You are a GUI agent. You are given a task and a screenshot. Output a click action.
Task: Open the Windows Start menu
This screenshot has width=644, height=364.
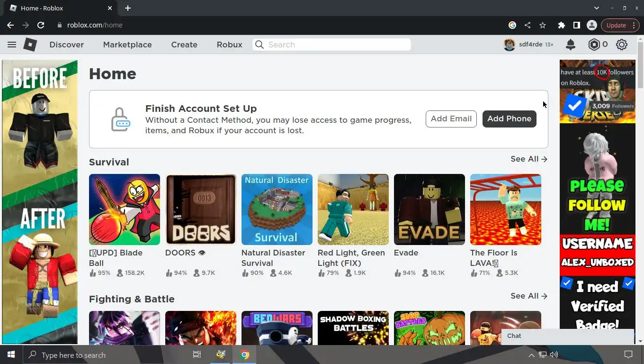pos(11,355)
